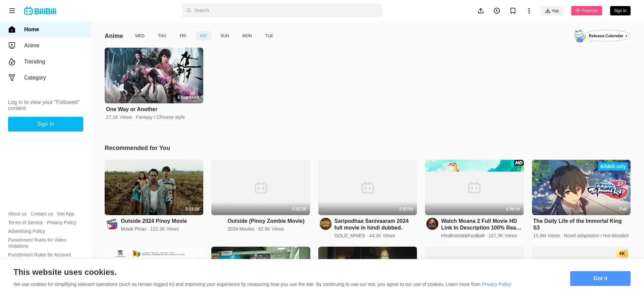Click the Anime section heading

(114, 36)
